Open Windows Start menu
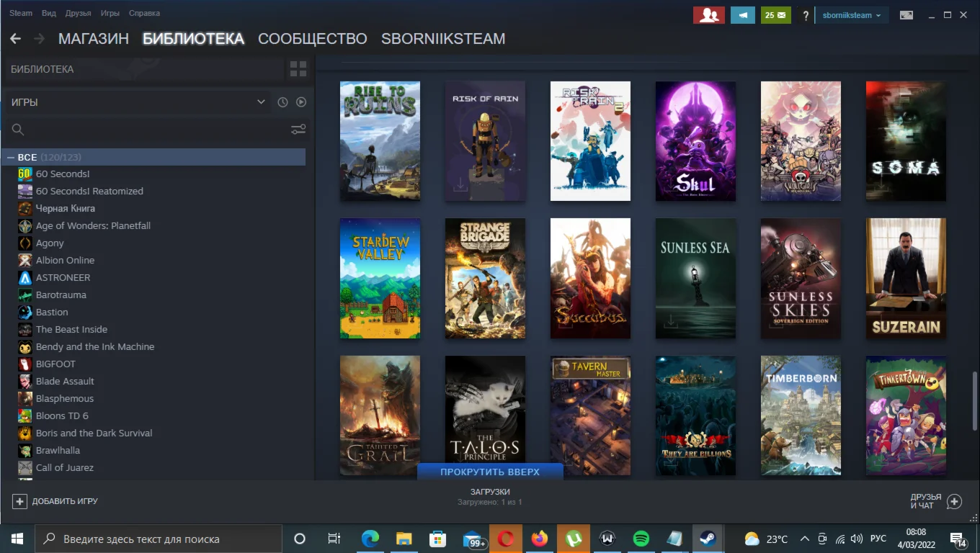The height and width of the screenshot is (553, 980). [17, 539]
